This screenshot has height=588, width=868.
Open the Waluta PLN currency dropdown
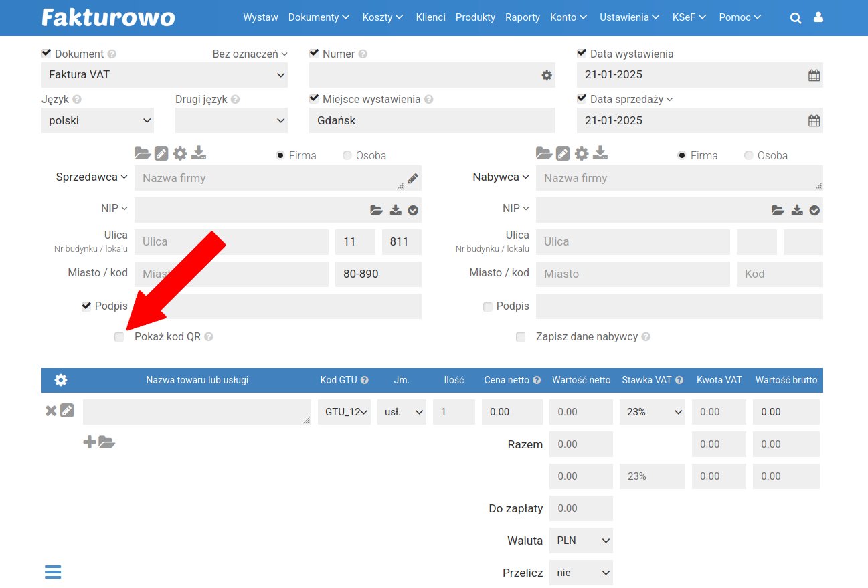[x=581, y=541]
